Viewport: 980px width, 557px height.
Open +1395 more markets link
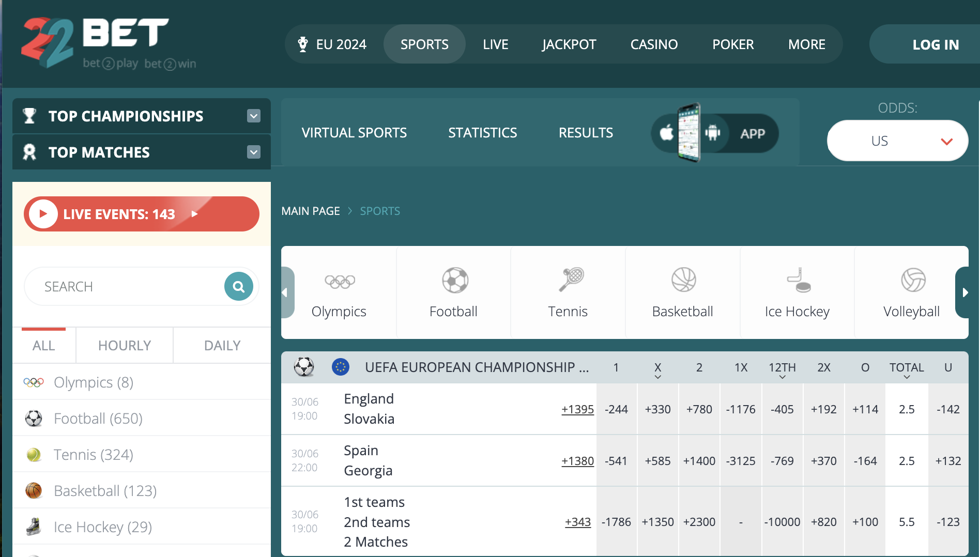point(577,409)
